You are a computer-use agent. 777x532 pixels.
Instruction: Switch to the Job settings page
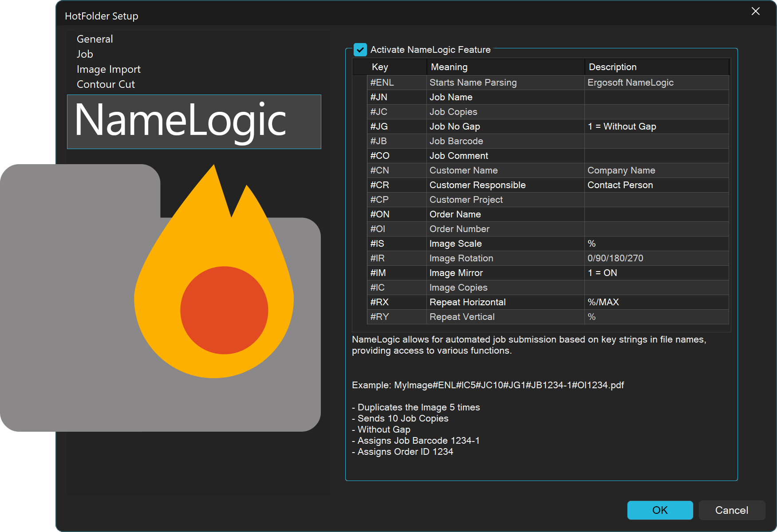[x=85, y=54]
